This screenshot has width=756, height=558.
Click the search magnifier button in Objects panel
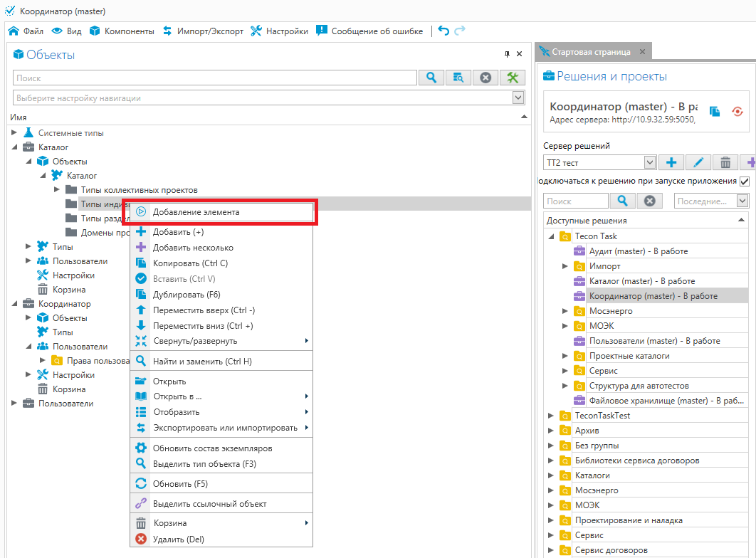[x=431, y=78]
